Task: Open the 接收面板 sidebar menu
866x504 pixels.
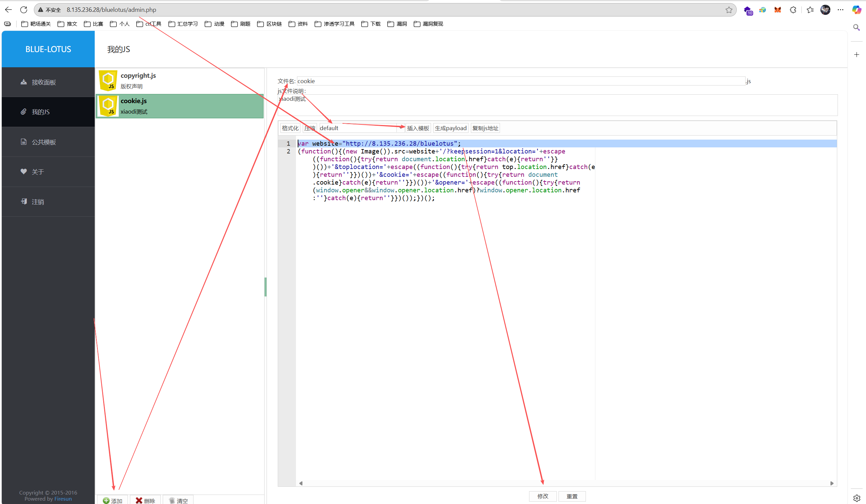Action: pyautogui.click(x=44, y=82)
